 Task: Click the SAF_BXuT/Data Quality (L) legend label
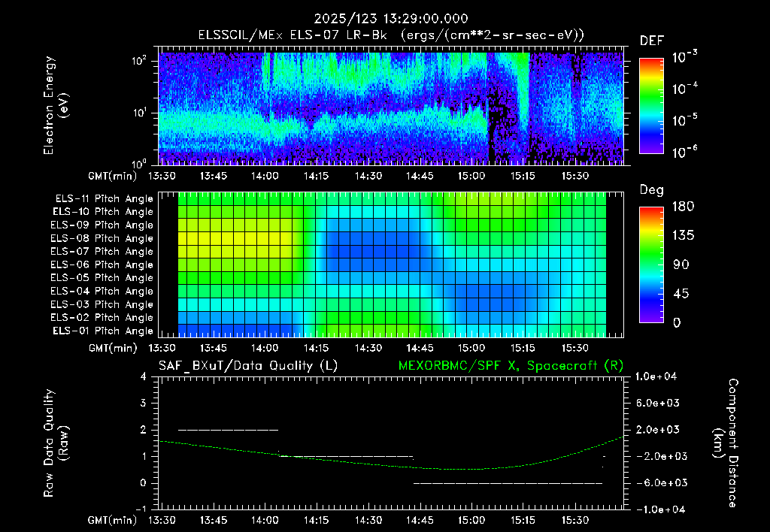[248, 366]
